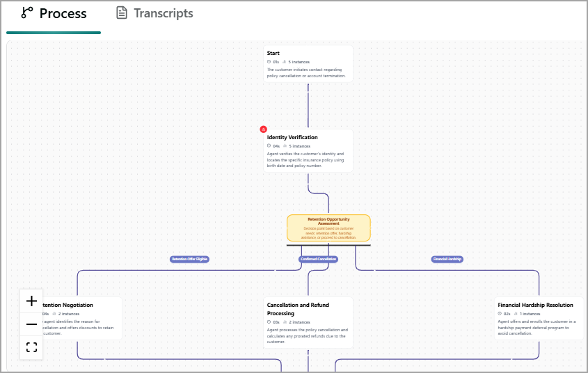Click '5 instances' text in Identity Verification node
The width and height of the screenshot is (588, 373).
tap(300, 146)
